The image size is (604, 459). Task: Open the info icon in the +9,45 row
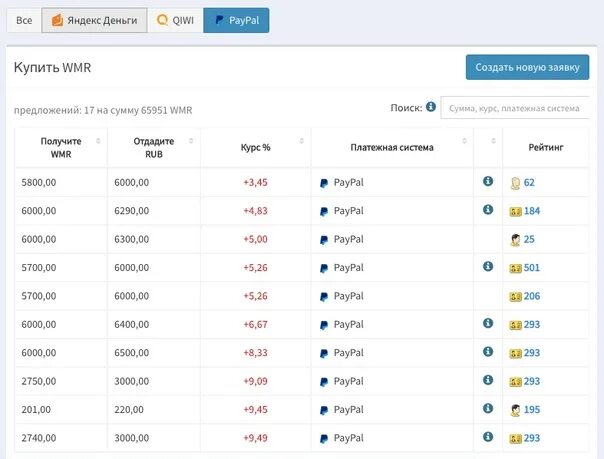(488, 409)
